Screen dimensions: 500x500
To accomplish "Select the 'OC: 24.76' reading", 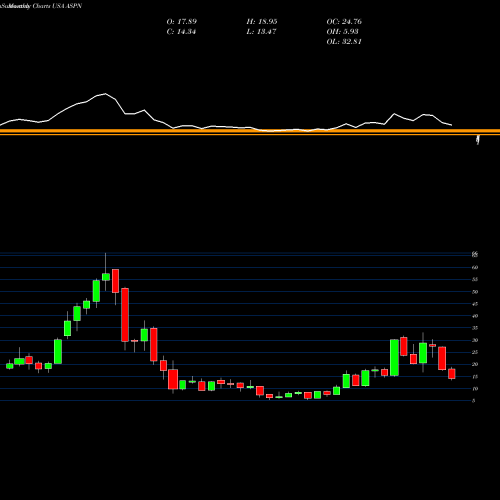I will point(344,21).
